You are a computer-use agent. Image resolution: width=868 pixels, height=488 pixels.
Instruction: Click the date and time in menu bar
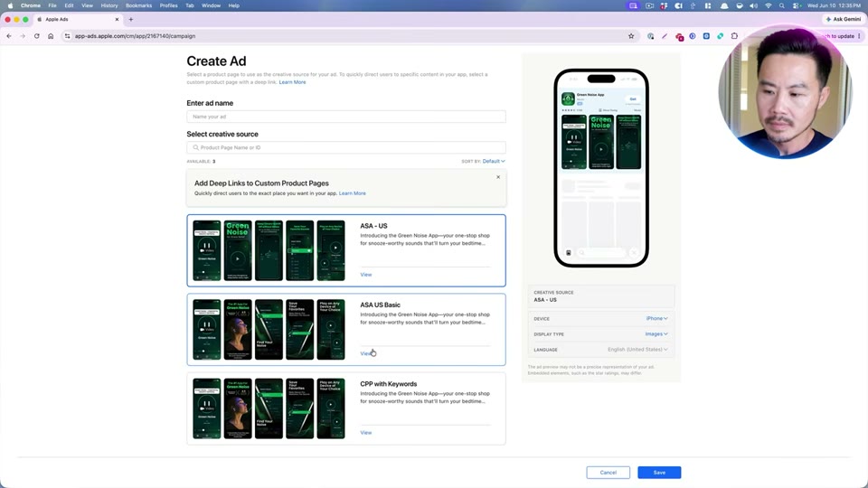(834, 5)
